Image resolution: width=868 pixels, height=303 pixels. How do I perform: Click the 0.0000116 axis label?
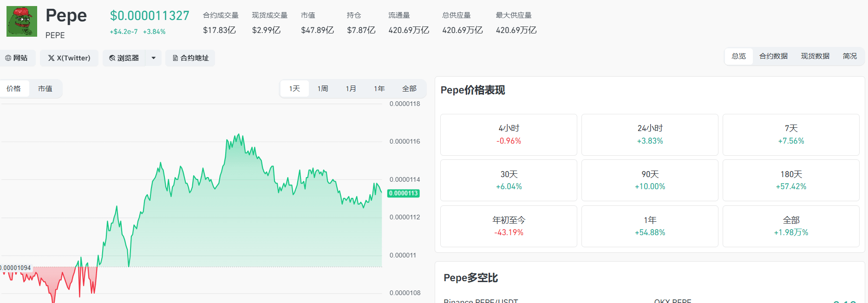click(x=405, y=141)
